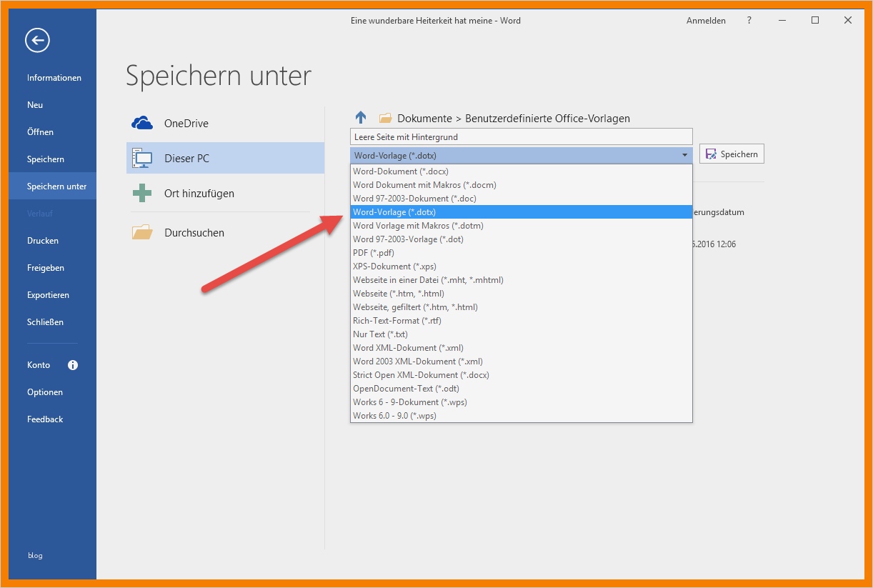The width and height of the screenshot is (873, 588).
Task: Select Dieser PC save location label
Action: 187,159
